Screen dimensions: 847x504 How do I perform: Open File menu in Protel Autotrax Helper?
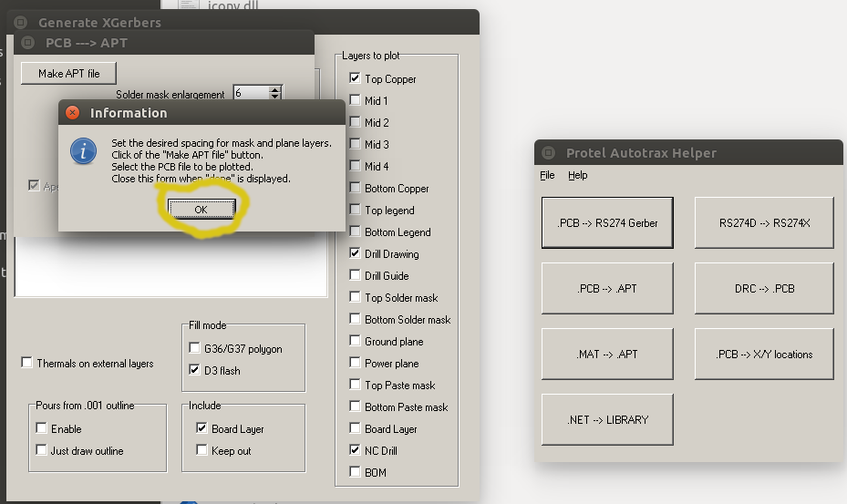pos(547,175)
